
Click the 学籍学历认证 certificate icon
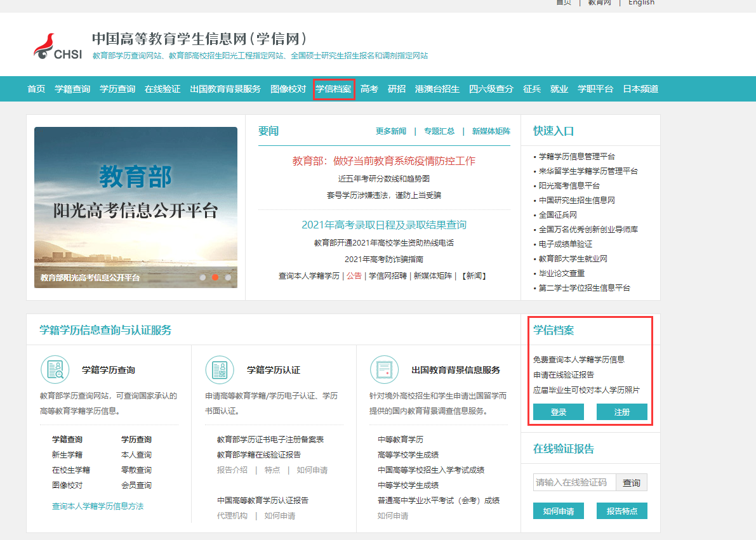coord(220,369)
